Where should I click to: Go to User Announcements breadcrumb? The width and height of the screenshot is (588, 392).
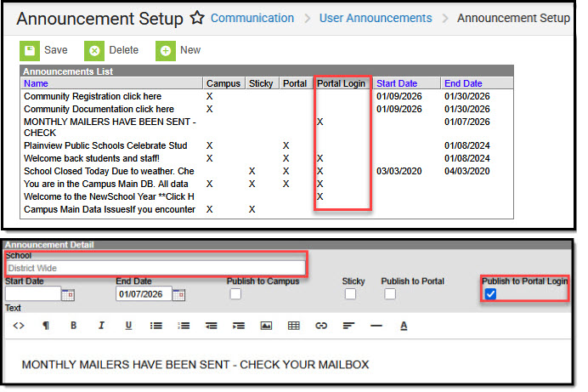[x=376, y=18]
